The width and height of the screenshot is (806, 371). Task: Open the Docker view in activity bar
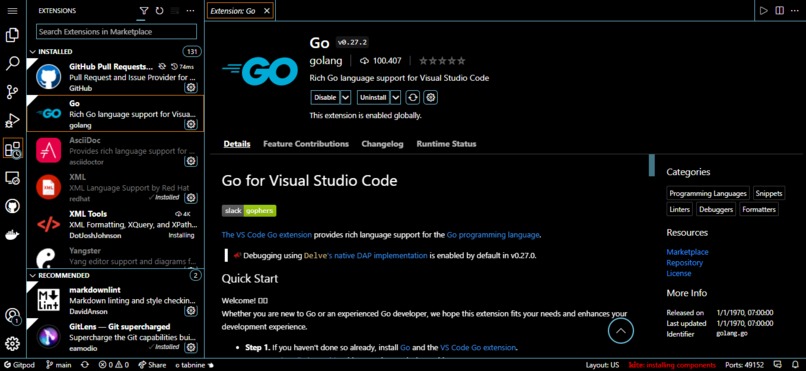pyautogui.click(x=12, y=235)
